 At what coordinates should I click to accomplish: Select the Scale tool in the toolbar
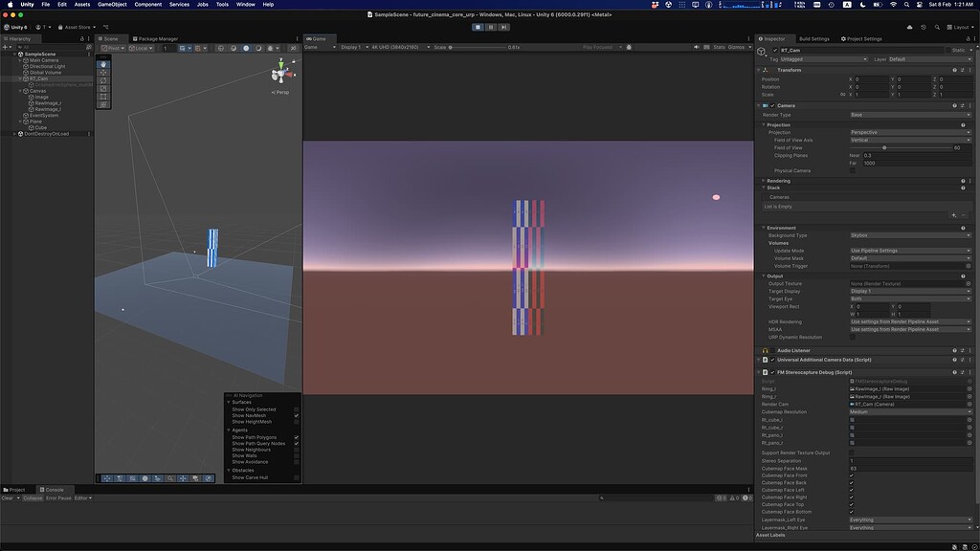pyautogui.click(x=103, y=89)
